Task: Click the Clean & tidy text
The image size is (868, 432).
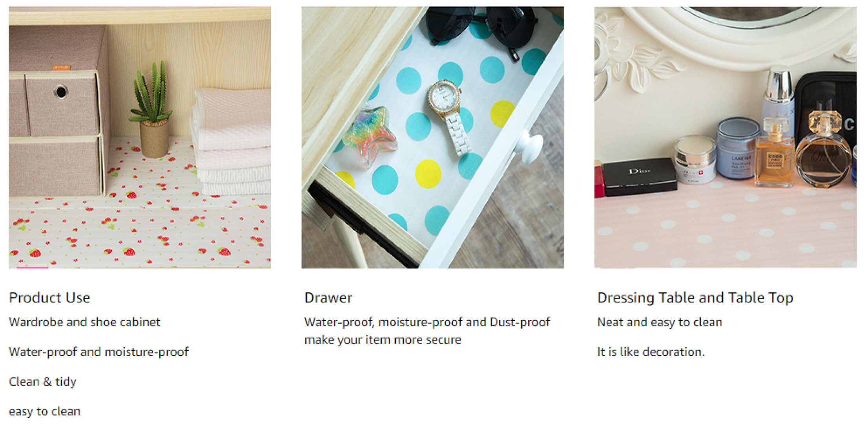Action: pos(42,382)
